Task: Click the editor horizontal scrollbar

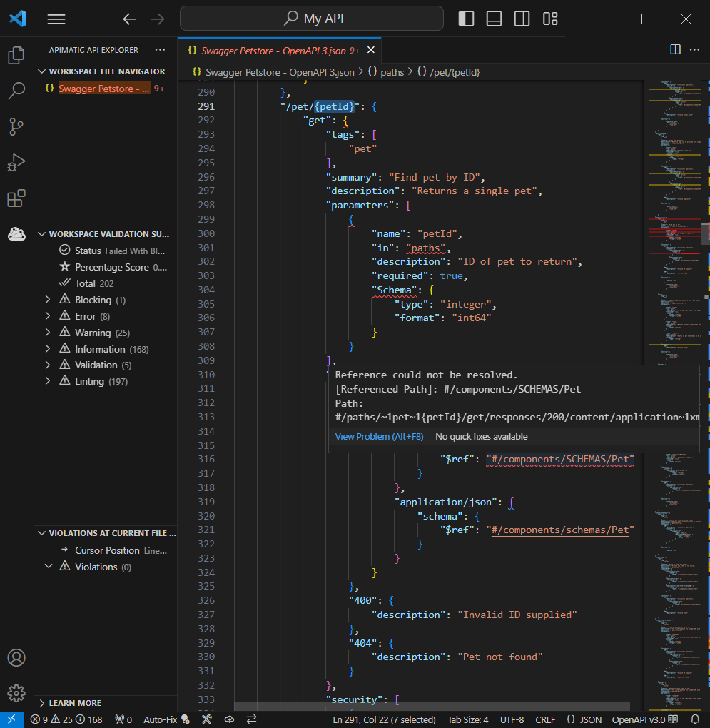Action: [432, 706]
